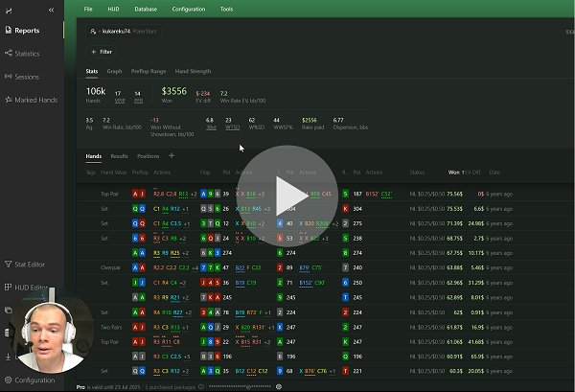The image size is (575, 392).
Task: Open the Stat Editor
Action: tap(30, 264)
